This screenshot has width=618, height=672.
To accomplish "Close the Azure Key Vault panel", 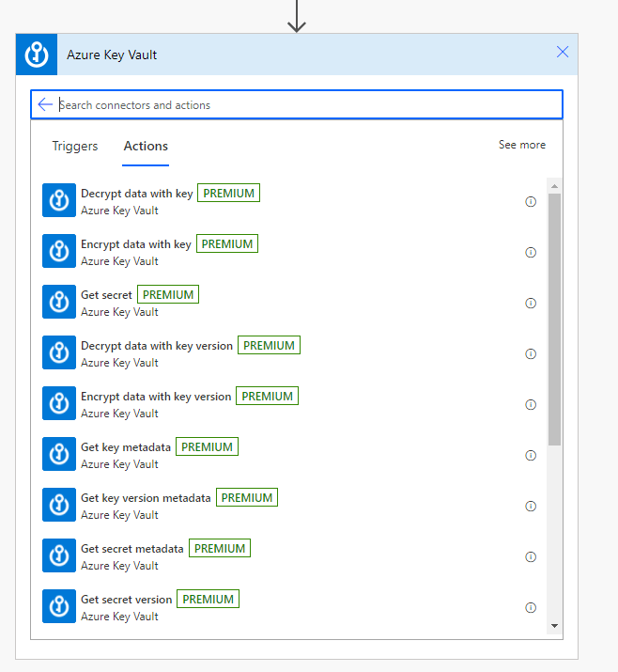I will pyautogui.click(x=563, y=53).
